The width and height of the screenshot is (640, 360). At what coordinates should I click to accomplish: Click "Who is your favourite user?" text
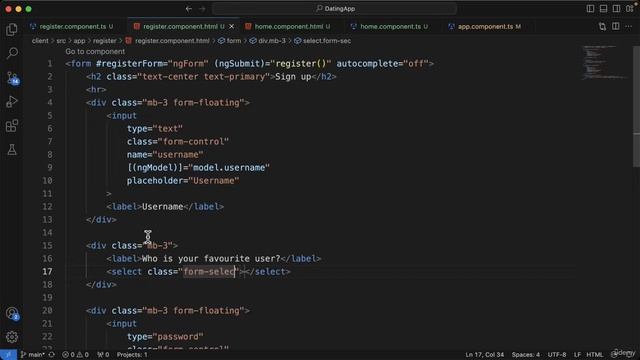click(211, 259)
